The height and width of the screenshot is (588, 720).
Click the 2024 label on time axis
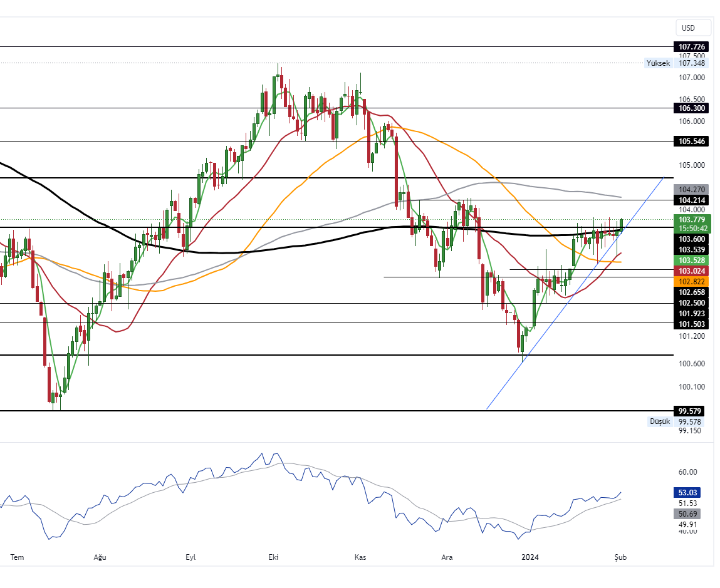point(530,557)
